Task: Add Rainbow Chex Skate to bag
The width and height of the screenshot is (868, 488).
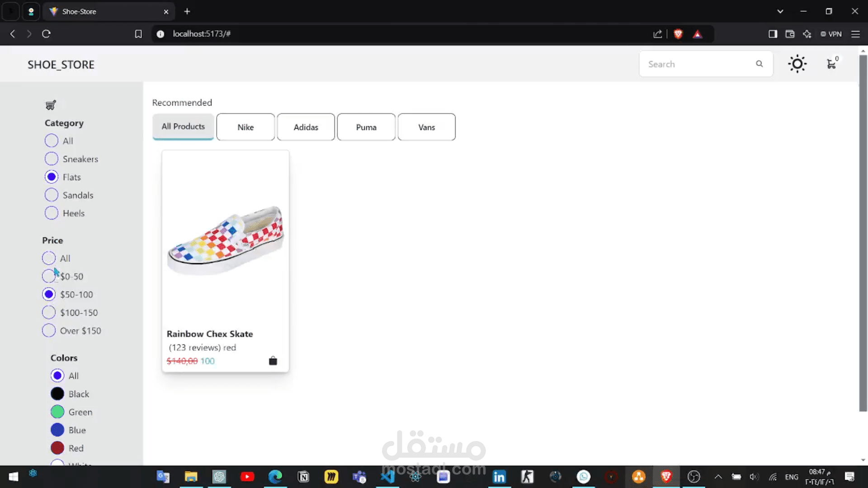Action: [273, 361]
